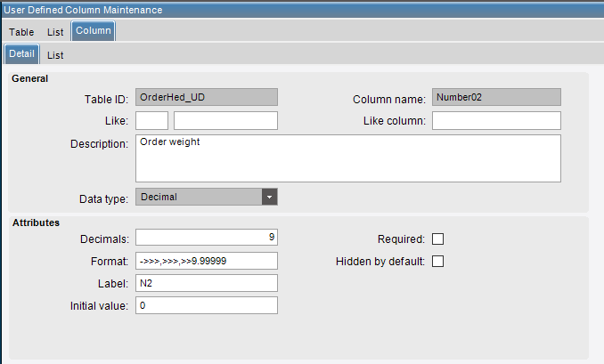
Task: Open the List sub-tab next to Detail
Action: [x=55, y=54]
